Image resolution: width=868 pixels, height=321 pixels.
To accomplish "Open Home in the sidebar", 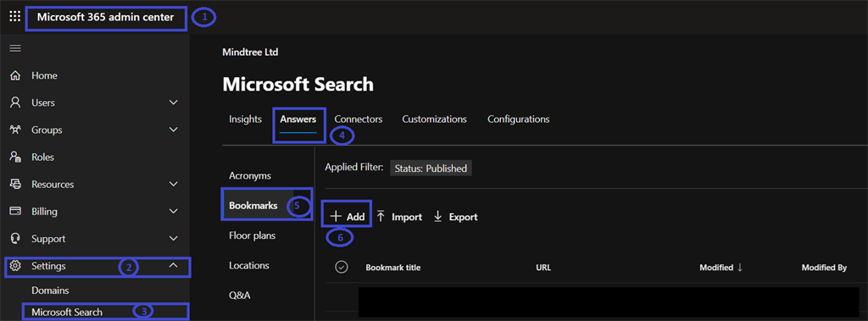I will [x=44, y=75].
